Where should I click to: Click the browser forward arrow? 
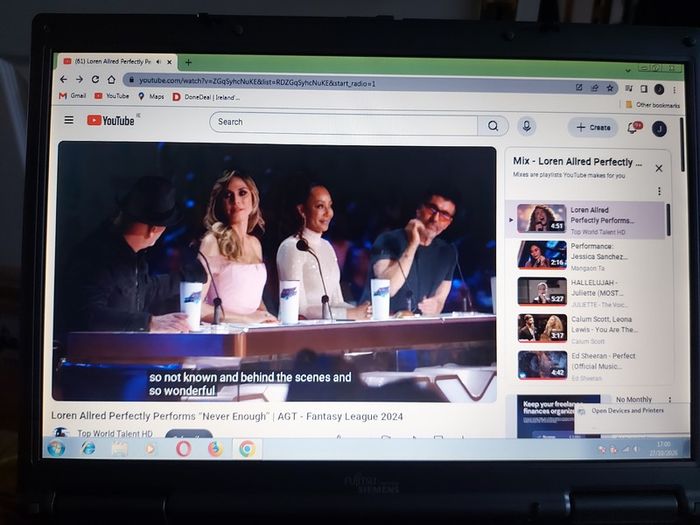(x=79, y=79)
